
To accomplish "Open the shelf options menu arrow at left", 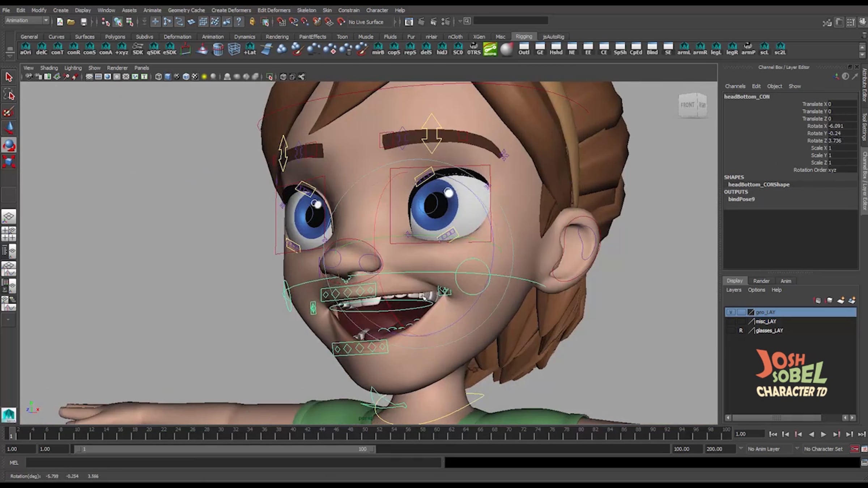I will (10, 56).
